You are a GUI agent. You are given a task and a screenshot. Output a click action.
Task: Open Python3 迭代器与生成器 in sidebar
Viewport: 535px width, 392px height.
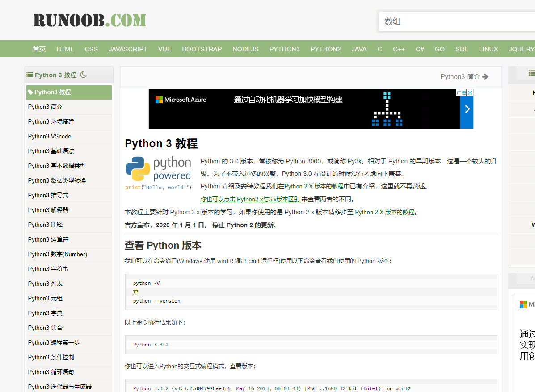[69, 387]
